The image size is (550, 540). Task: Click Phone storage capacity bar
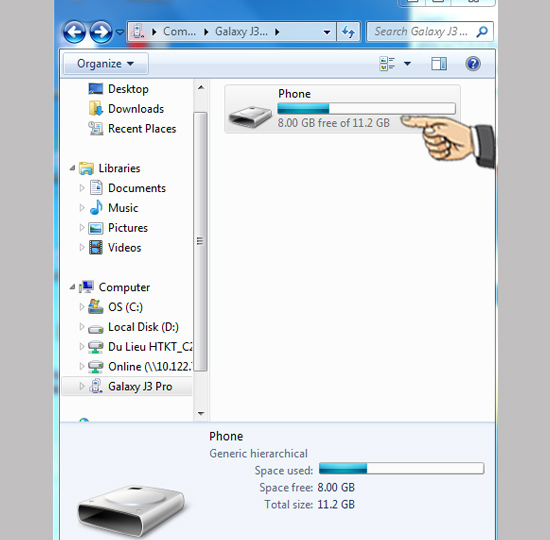pos(366,109)
